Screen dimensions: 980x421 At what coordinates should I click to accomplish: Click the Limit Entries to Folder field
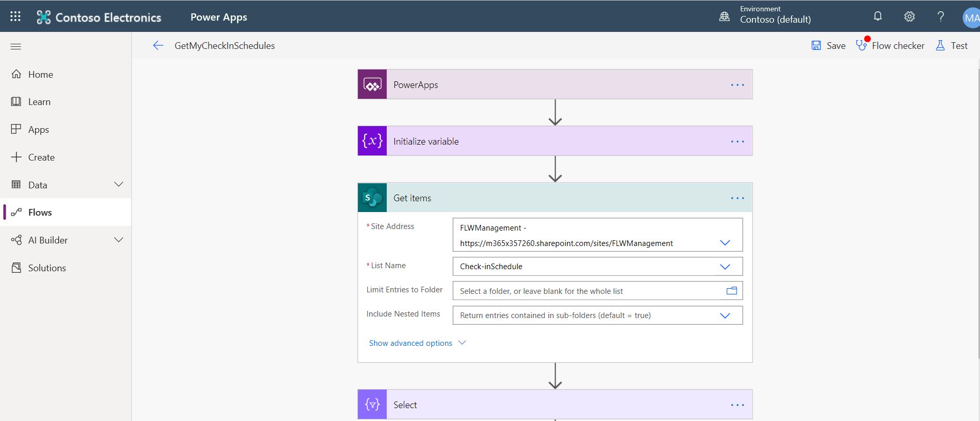[597, 291]
